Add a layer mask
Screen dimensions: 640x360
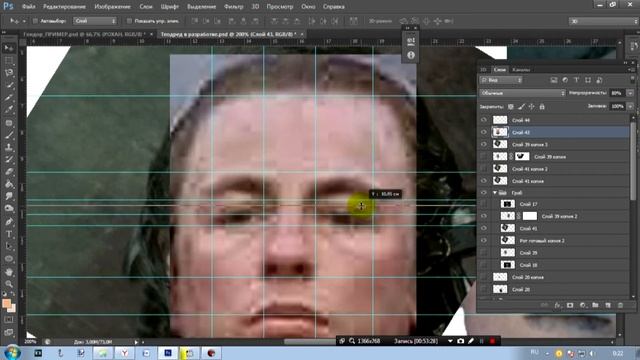coord(570,305)
